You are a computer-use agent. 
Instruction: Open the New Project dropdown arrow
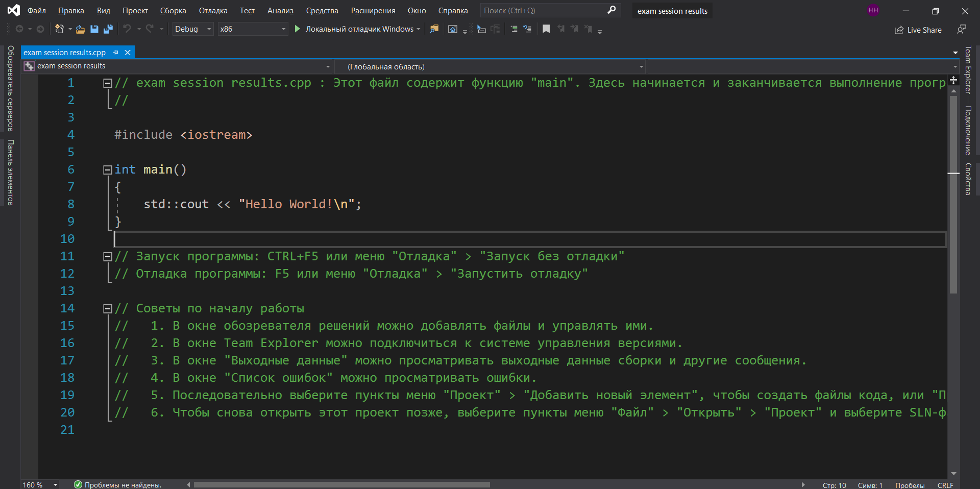[x=70, y=29]
